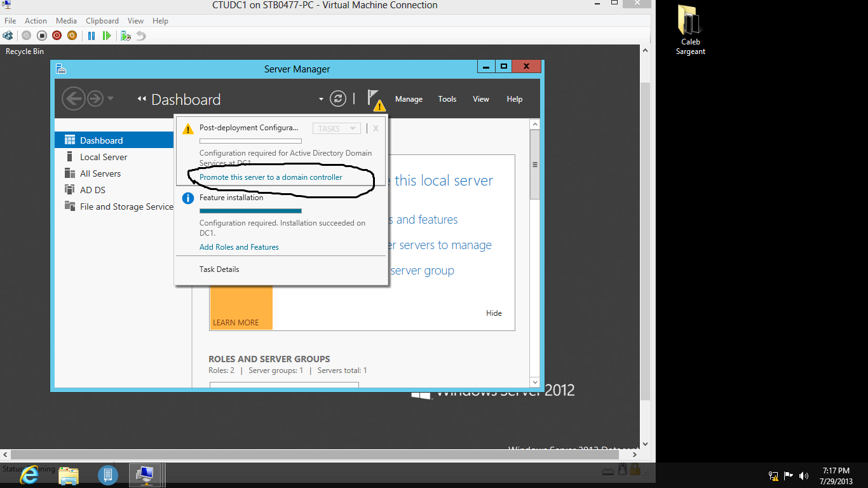Open the File menu of the VM Connection
This screenshot has width=868, height=488.
pos(10,21)
